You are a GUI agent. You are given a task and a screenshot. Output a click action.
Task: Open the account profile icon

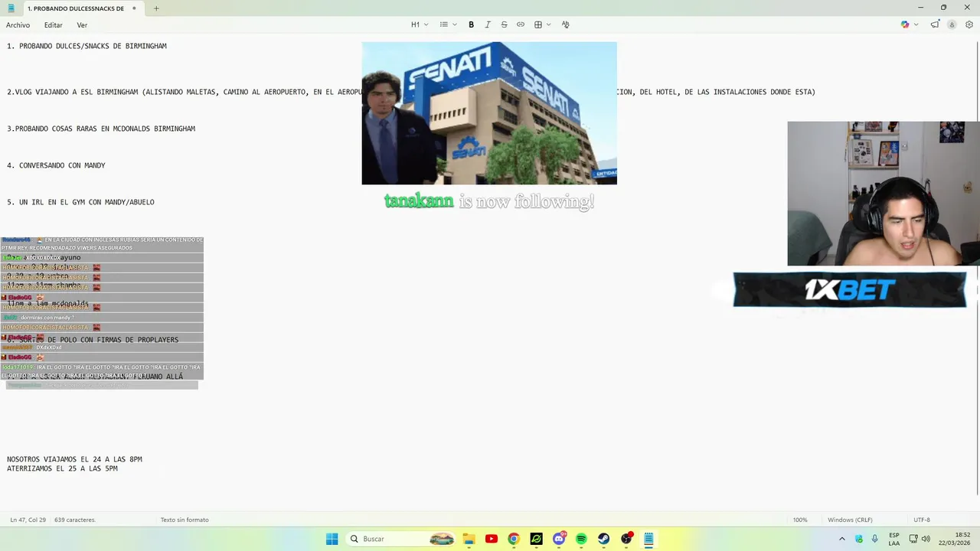tap(952, 24)
